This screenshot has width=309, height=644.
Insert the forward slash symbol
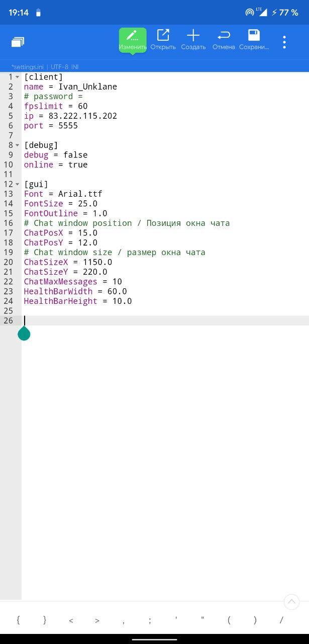(281, 620)
